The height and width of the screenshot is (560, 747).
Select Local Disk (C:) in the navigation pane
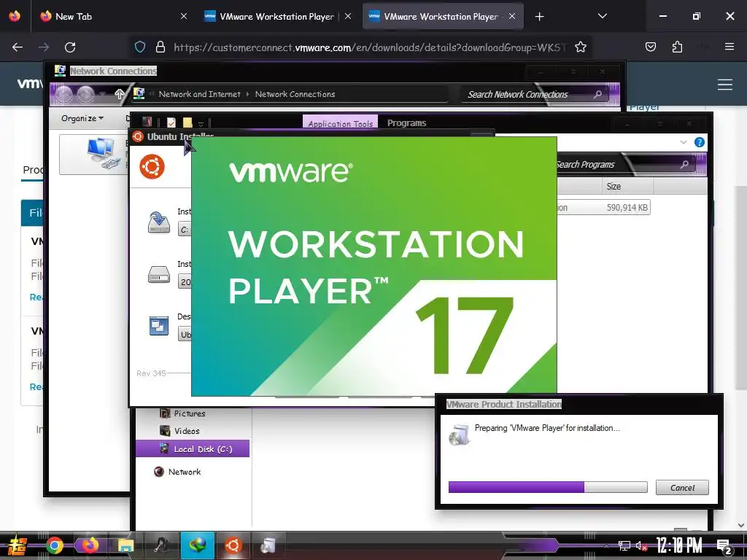pos(192,448)
